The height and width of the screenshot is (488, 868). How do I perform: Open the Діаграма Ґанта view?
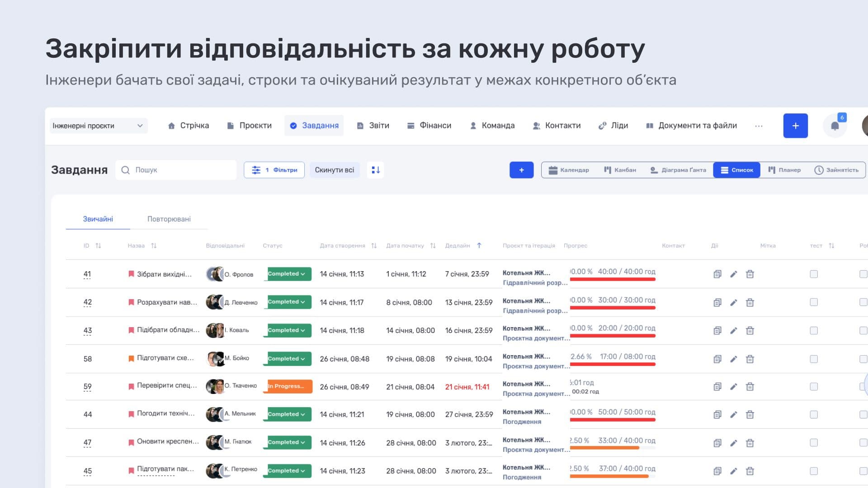tap(678, 170)
